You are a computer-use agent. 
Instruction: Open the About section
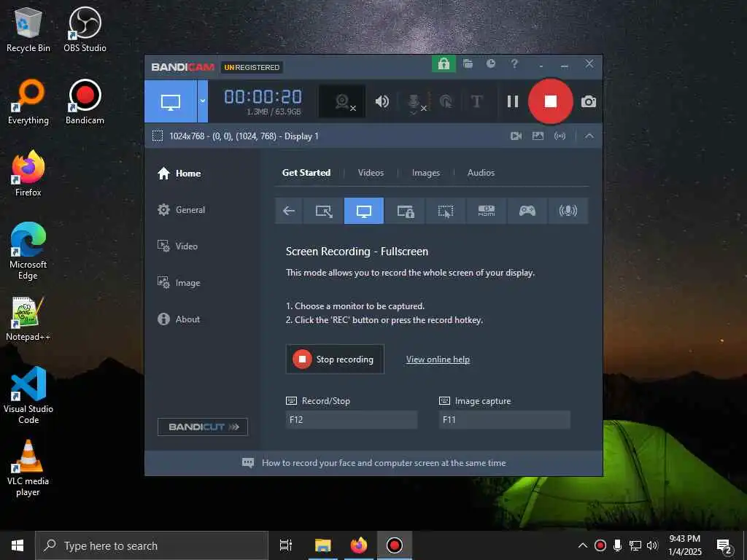tap(179, 319)
